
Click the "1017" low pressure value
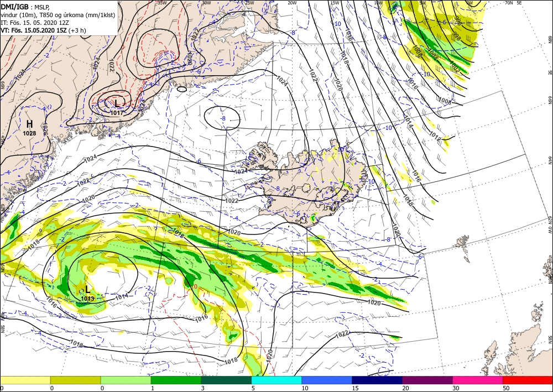pyautogui.click(x=117, y=113)
